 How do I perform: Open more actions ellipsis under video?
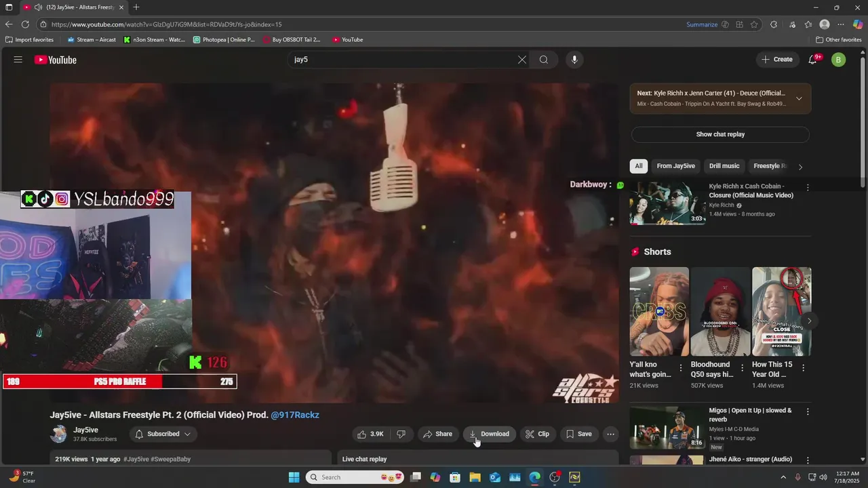coord(611,434)
